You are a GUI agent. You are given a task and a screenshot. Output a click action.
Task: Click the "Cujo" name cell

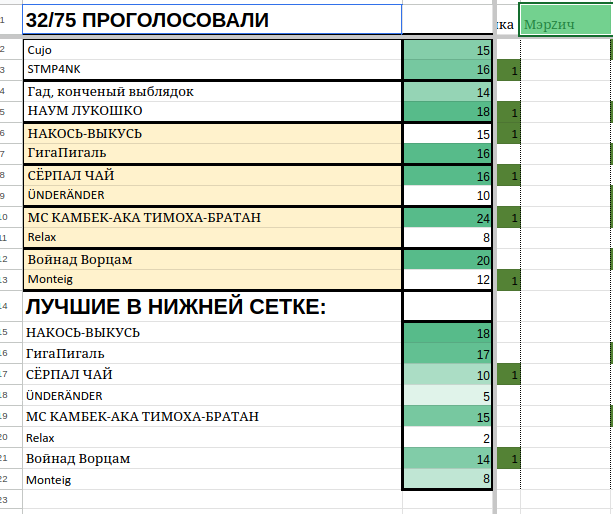[212, 50]
